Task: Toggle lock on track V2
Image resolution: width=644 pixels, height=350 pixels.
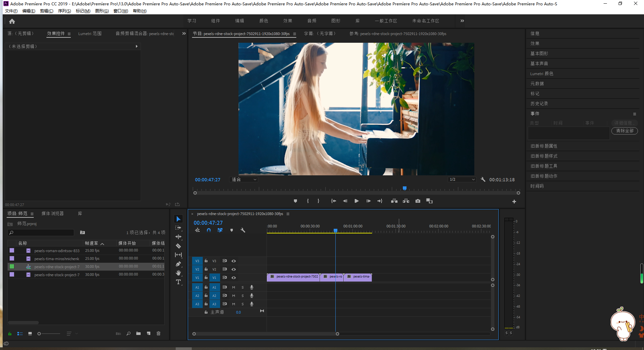Action: pos(206,269)
